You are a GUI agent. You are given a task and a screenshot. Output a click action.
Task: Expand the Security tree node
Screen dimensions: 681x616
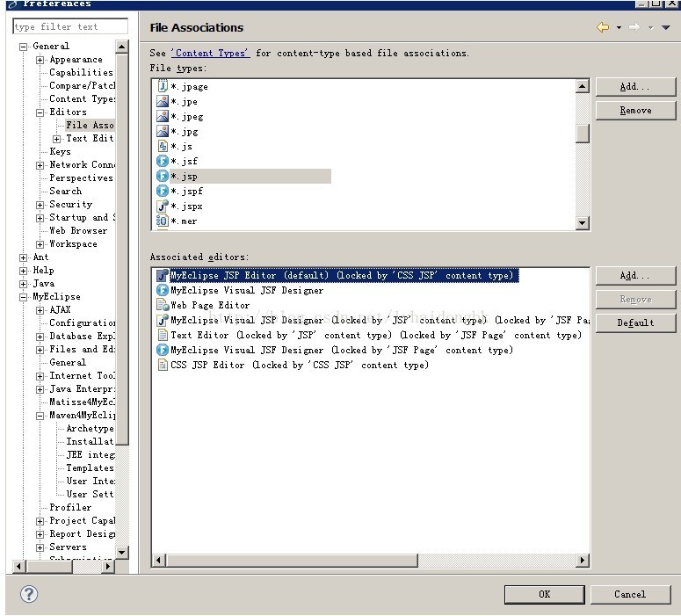click(x=40, y=205)
